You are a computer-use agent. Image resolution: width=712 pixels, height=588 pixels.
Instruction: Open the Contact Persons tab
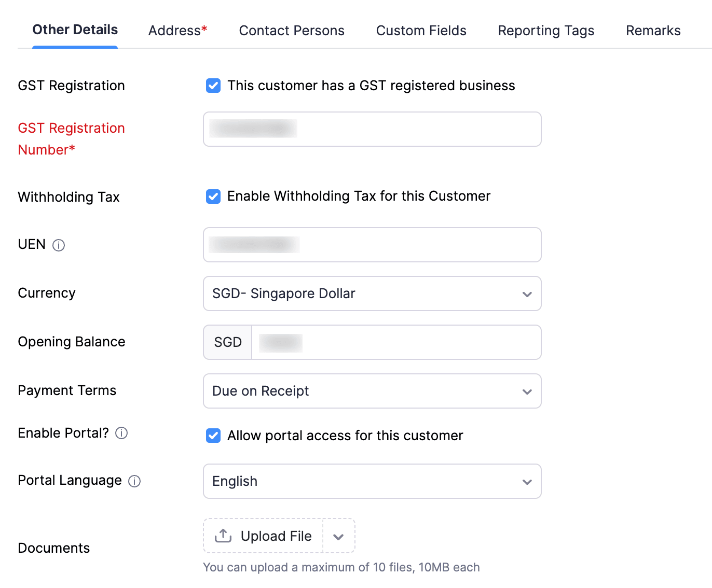(292, 31)
